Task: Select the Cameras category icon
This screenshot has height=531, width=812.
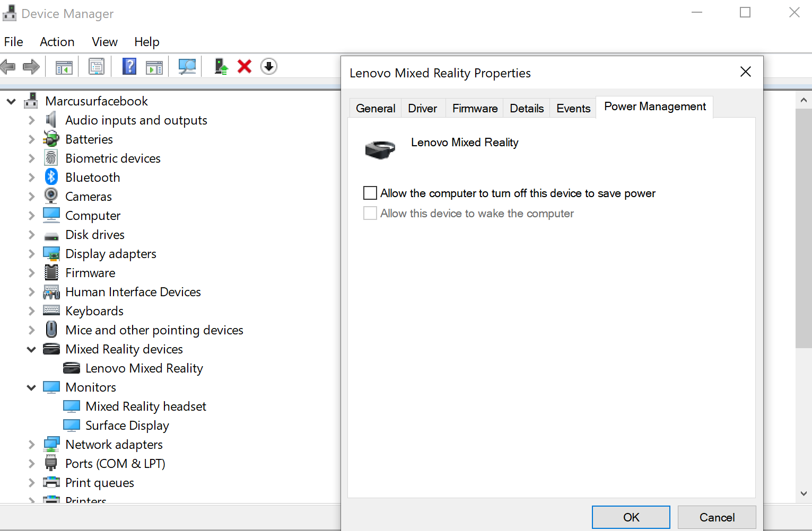Action: pyautogui.click(x=51, y=196)
